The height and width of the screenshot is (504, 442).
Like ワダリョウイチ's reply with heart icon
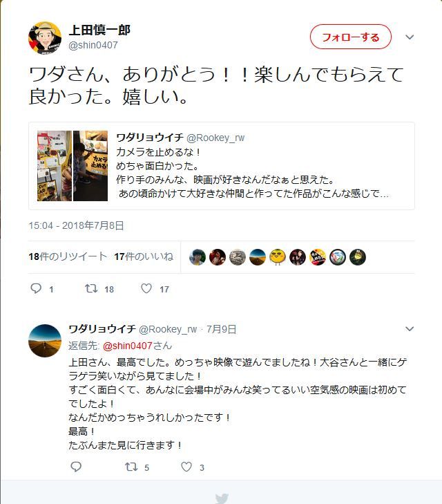(x=186, y=467)
